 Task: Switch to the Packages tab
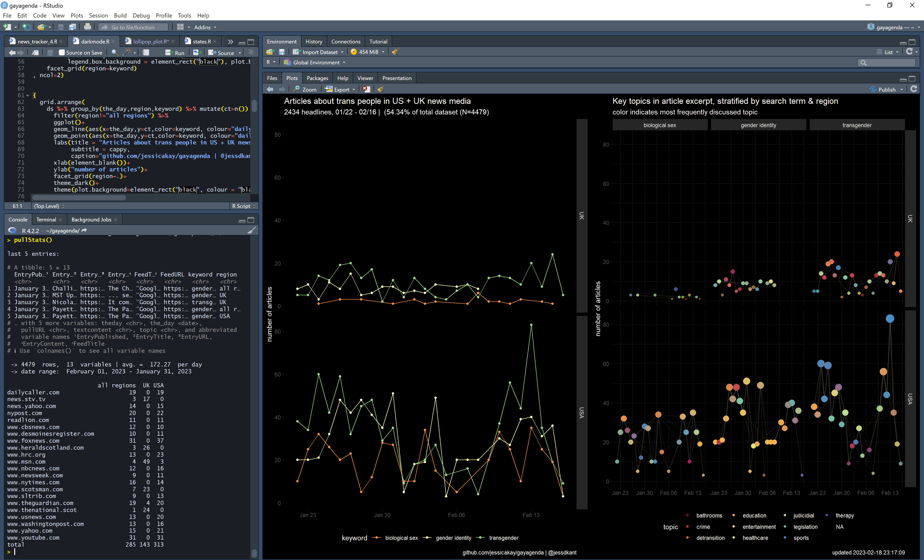coord(317,78)
